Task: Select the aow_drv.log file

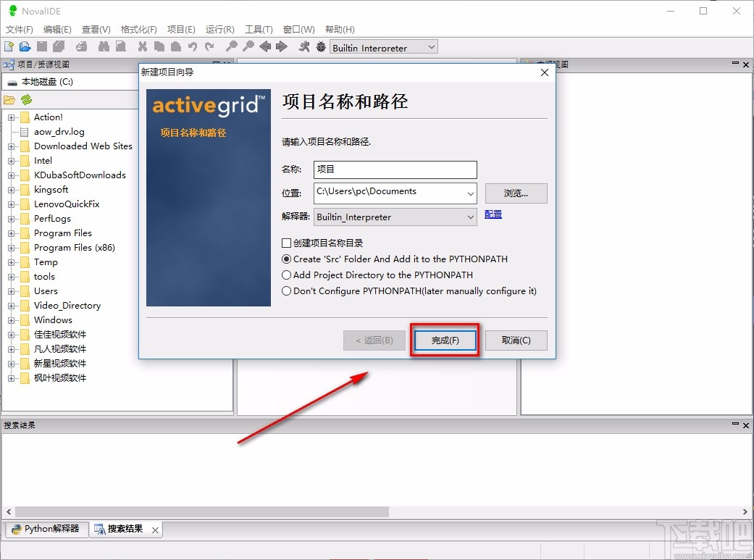Action: pyautogui.click(x=59, y=132)
